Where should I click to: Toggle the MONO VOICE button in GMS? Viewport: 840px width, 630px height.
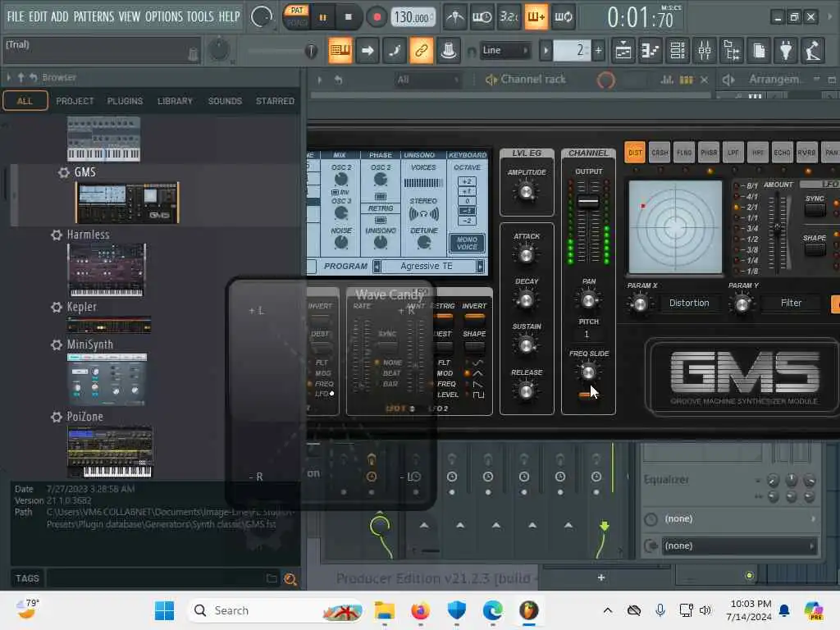467,243
